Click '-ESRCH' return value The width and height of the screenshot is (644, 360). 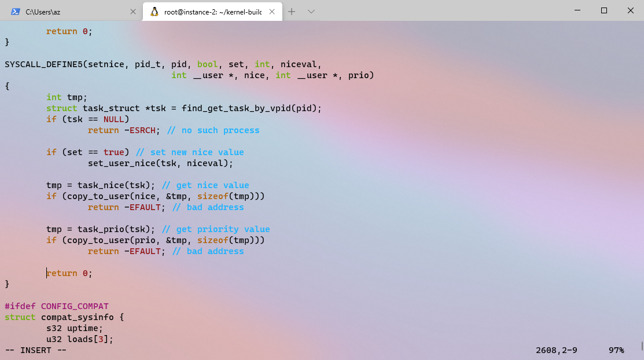(139, 130)
